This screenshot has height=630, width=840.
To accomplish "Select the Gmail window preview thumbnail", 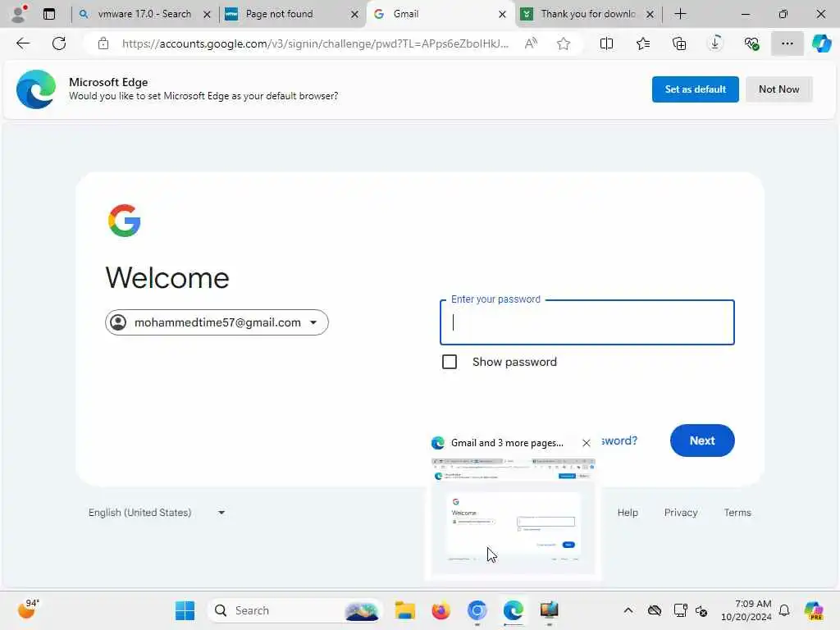I will coord(514,516).
